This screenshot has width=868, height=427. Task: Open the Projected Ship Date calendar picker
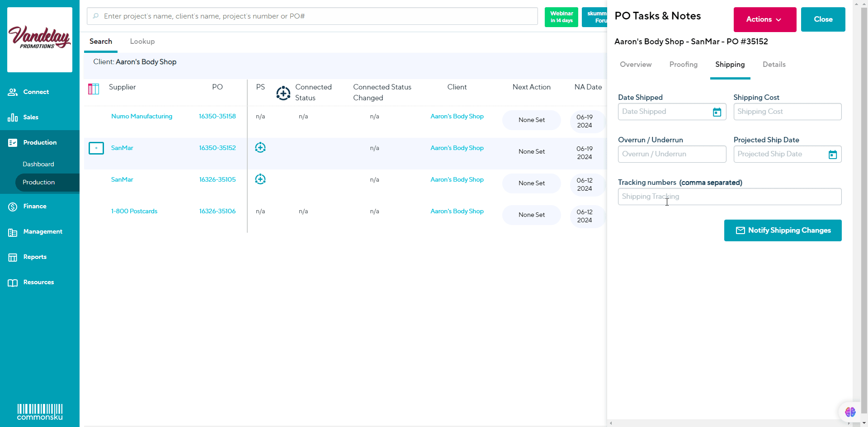(x=832, y=155)
